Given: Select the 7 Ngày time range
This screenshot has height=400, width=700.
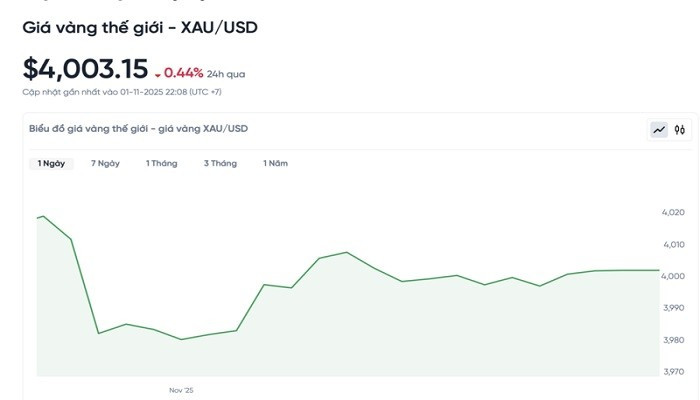Looking at the screenshot, I should pos(105,163).
